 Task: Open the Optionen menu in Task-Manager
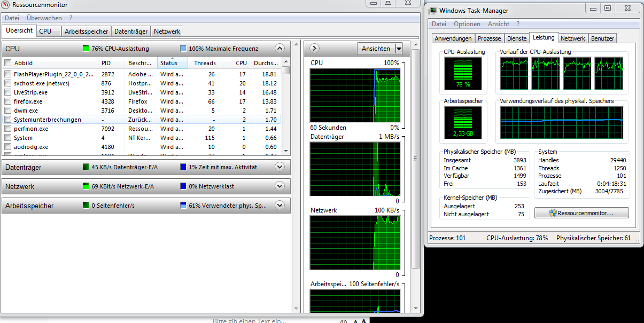click(x=467, y=24)
